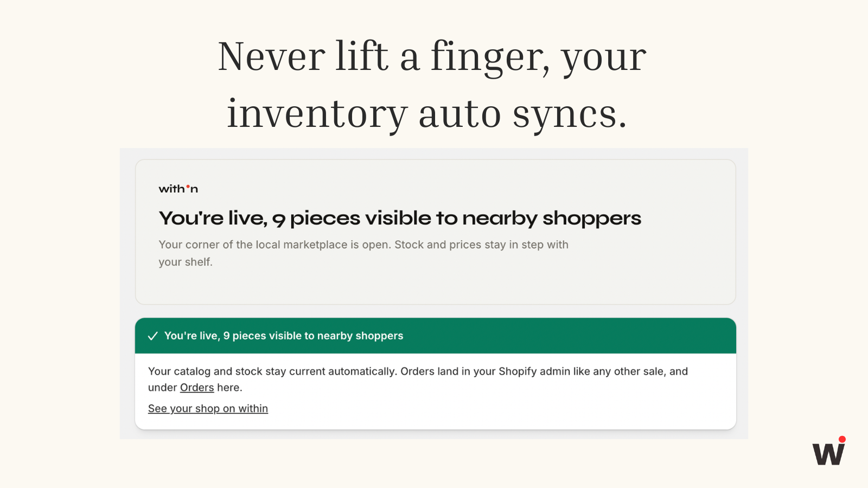Click the "inventory auto syncs." headline line

click(427, 114)
